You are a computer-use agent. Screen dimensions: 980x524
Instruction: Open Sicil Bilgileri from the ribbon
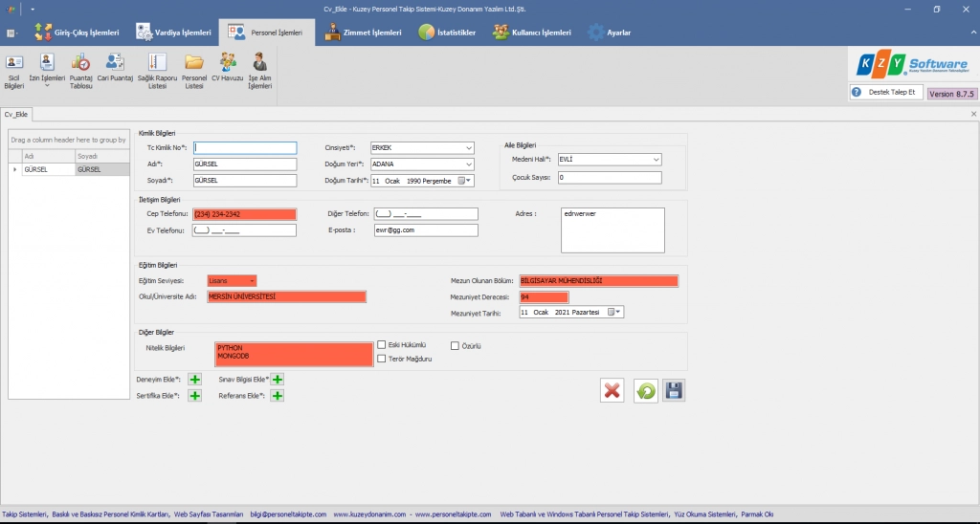(x=13, y=70)
